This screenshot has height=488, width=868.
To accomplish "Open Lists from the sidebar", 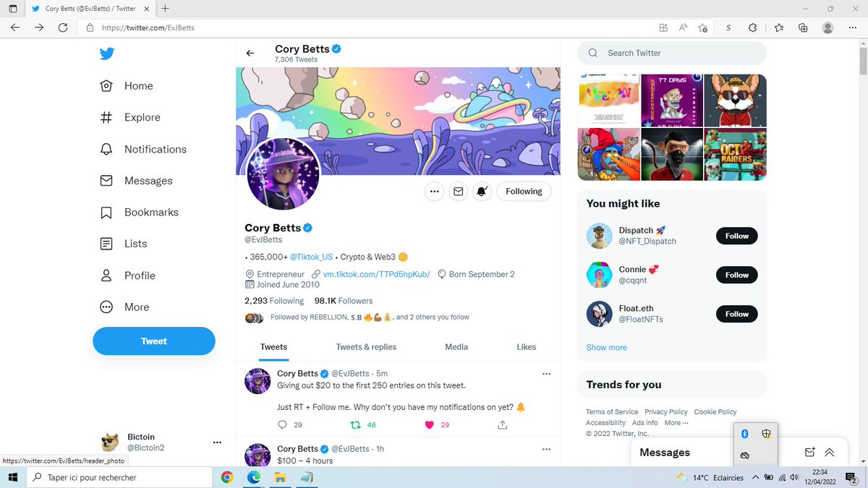I will click(123, 244).
